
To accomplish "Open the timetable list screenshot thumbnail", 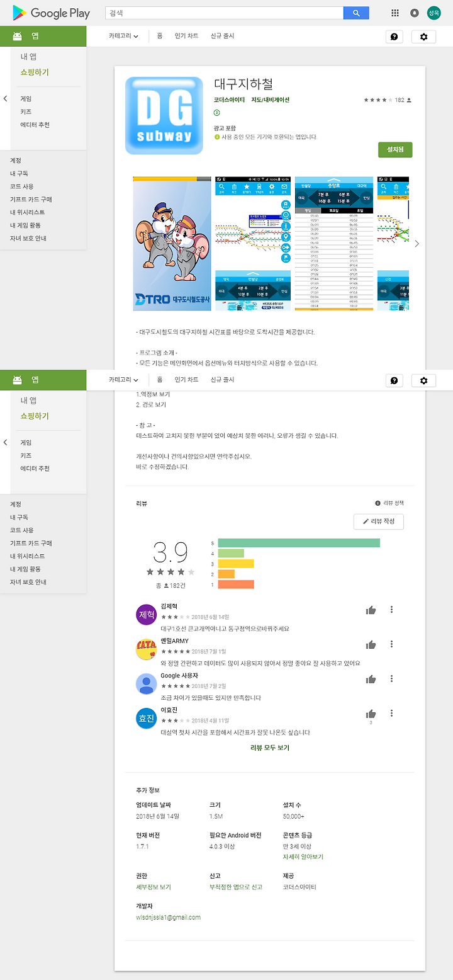I will coord(334,244).
